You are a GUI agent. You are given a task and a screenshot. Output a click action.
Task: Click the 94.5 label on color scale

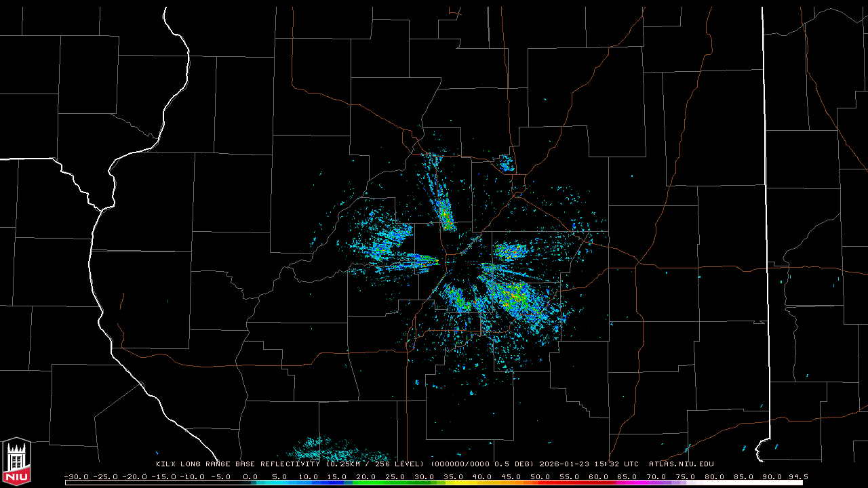tap(796, 477)
